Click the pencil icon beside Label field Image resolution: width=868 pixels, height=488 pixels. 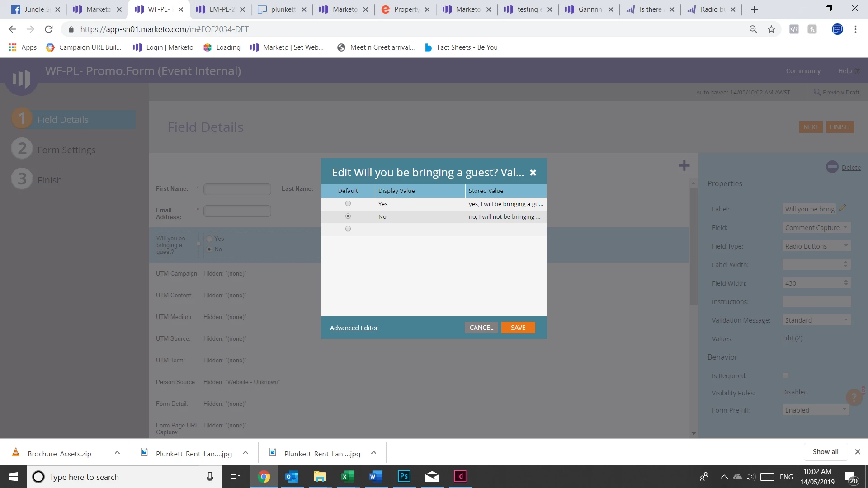tap(842, 208)
